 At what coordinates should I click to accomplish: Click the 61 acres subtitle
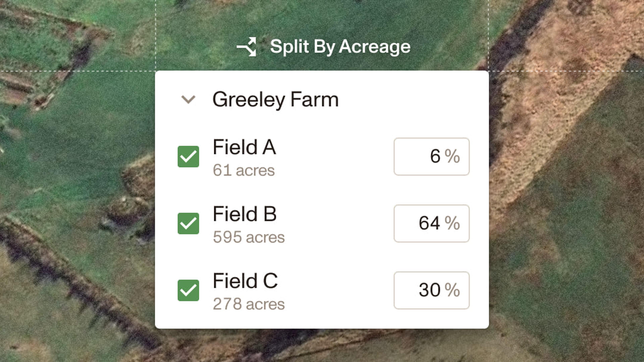point(244,171)
